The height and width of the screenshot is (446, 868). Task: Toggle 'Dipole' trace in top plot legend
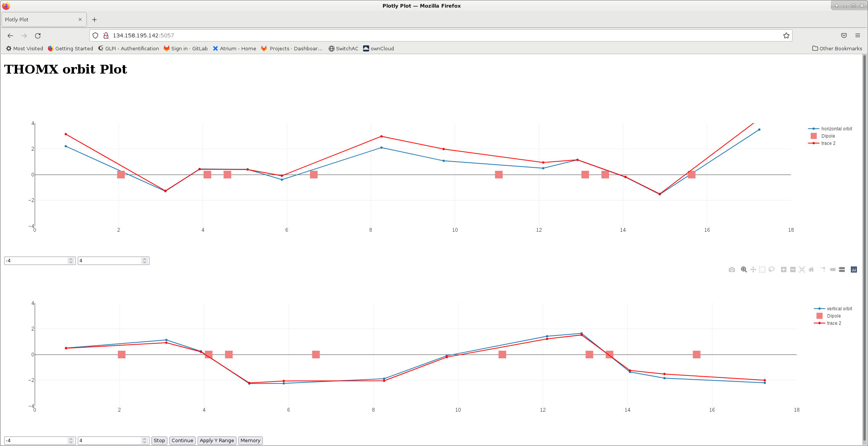point(828,136)
